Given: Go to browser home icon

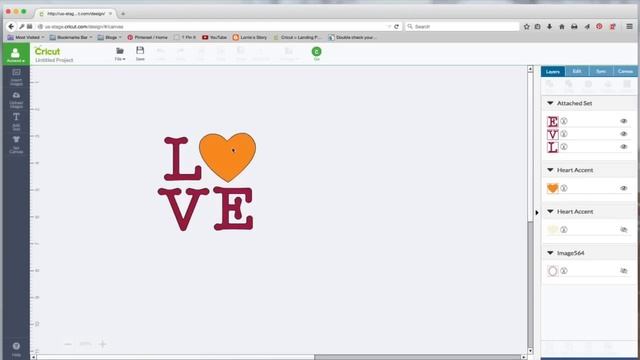Looking at the screenshot, I should 562,27.
